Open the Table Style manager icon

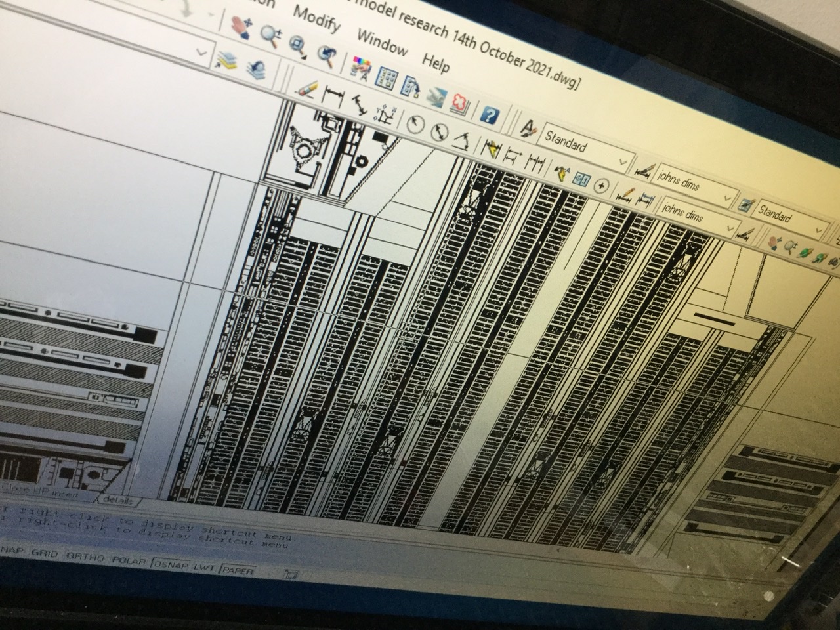tap(745, 203)
